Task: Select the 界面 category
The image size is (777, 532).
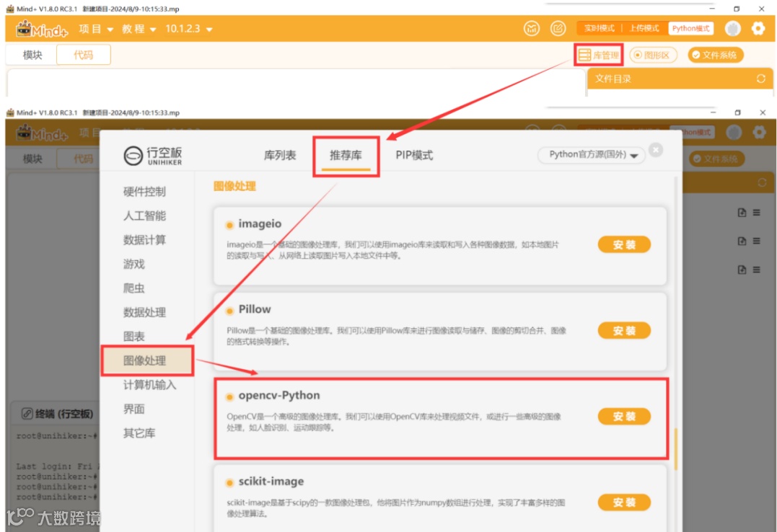Action: click(x=133, y=409)
